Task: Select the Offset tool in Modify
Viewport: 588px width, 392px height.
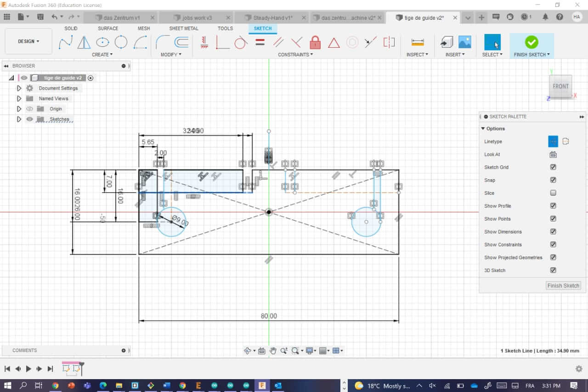Action: (181, 42)
